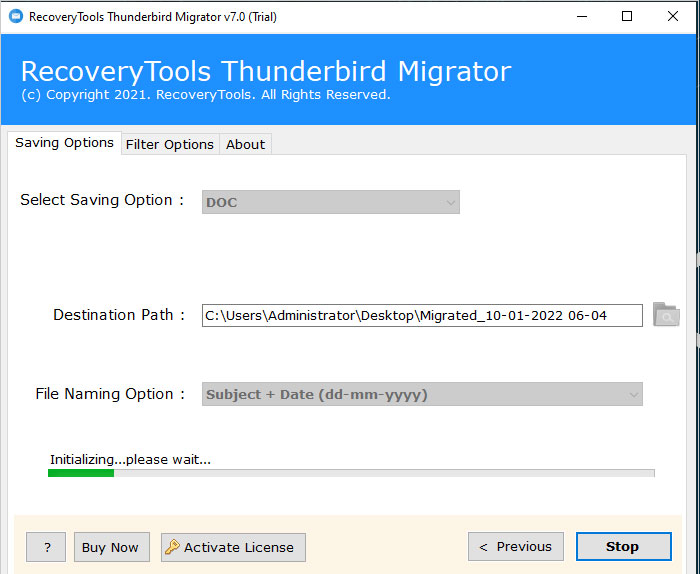The width and height of the screenshot is (700, 574).
Task: Click the Buy Now button
Action: click(112, 547)
